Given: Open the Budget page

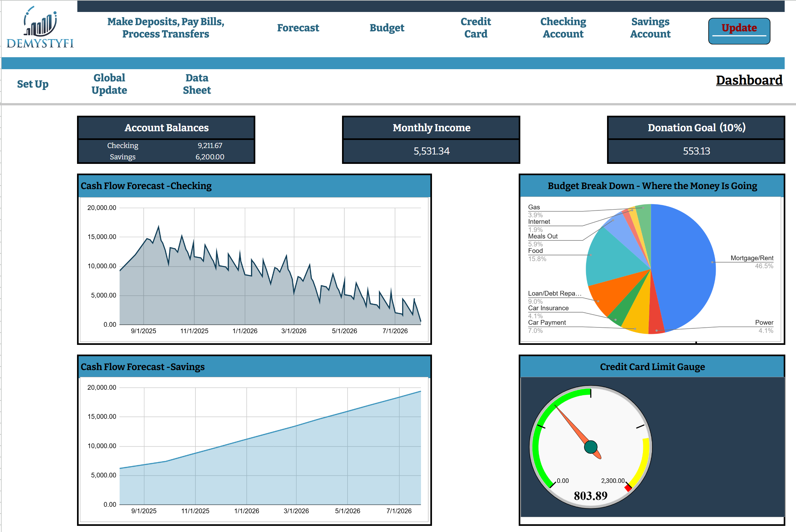Looking at the screenshot, I should click(387, 27).
